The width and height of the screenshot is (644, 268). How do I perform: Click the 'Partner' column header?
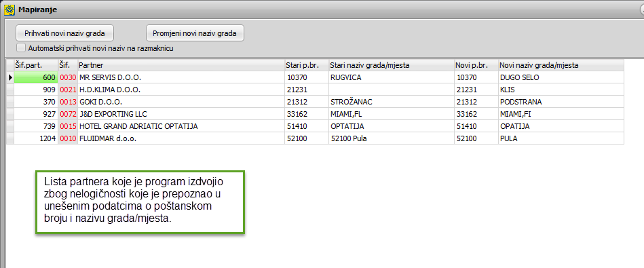[181, 65]
